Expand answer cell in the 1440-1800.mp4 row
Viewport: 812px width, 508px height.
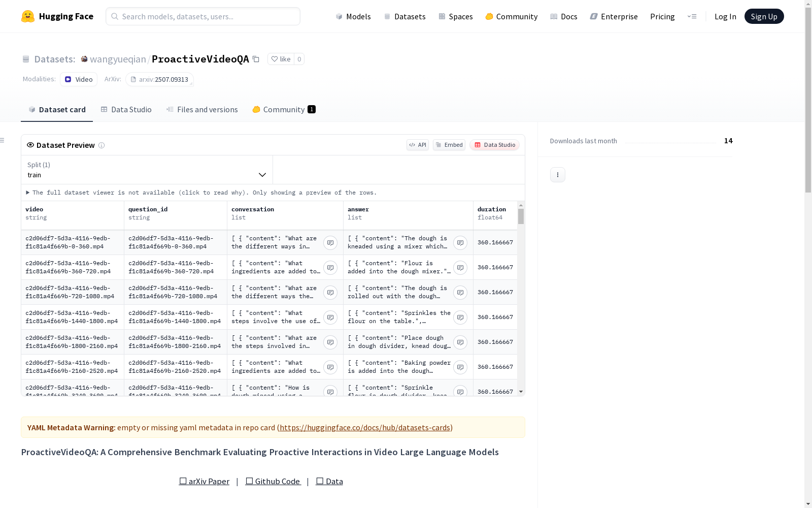[460, 317]
